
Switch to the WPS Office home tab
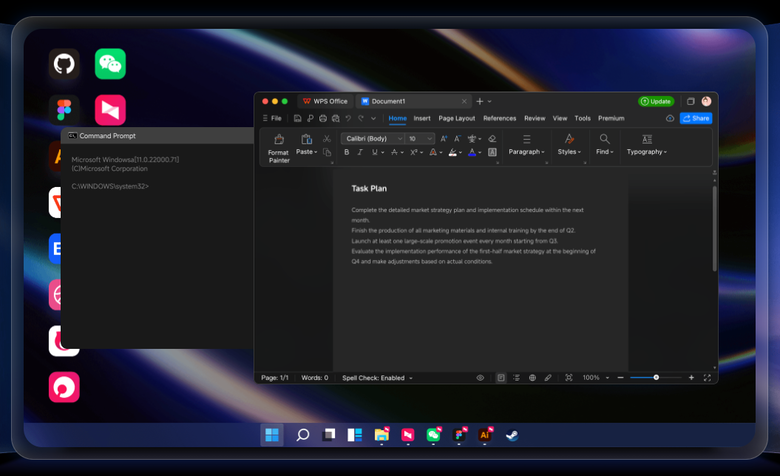coord(325,101)
